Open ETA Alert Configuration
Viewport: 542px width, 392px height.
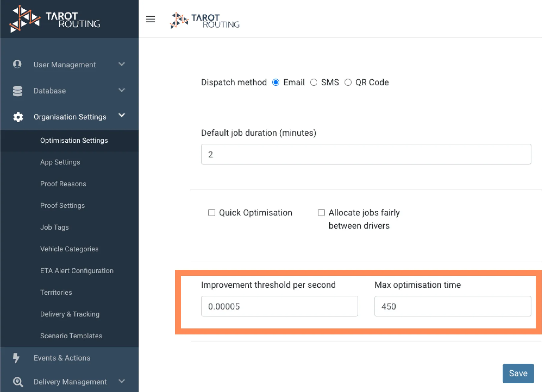pos(77,271)
